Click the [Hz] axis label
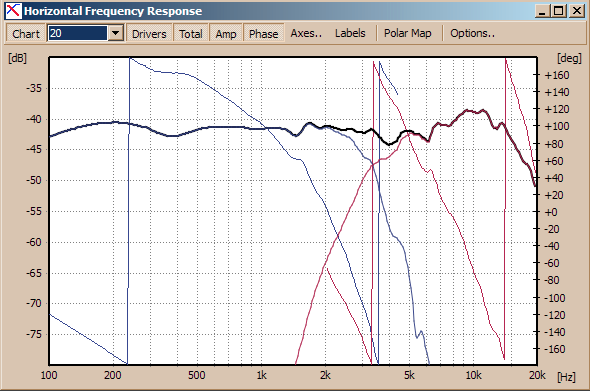Screen dimensions: 590x391 pyautogui.click(x=566, y=377)
